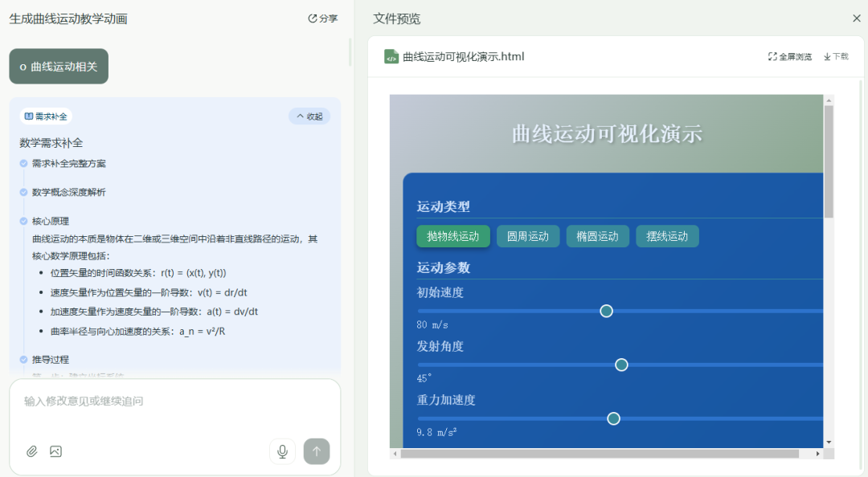
Task: Click the image upload icon
Action: [x=55, y=451]
